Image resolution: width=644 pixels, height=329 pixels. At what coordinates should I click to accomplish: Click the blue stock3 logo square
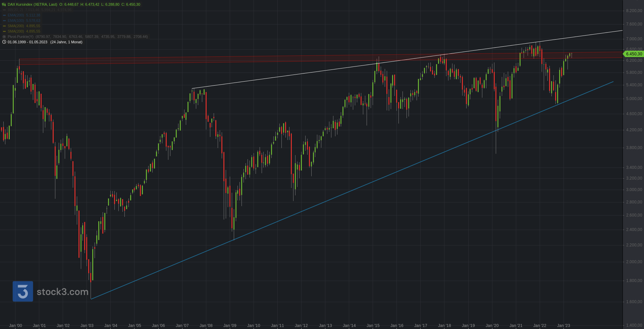tap(23, 291)
